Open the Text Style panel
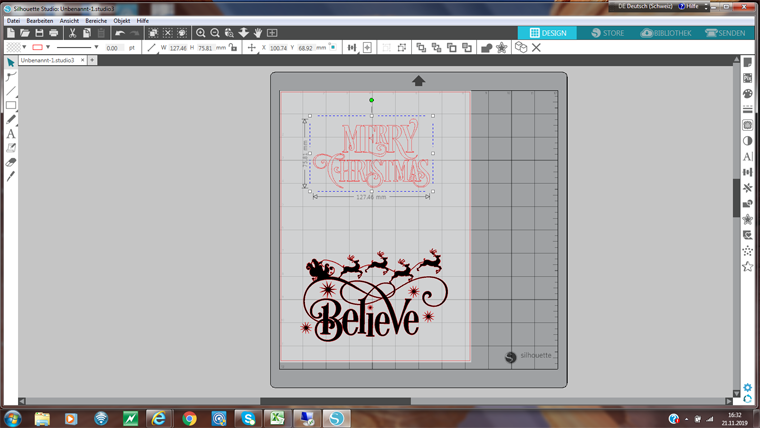This screenshot has width=760, height=428. pos(747,157)
